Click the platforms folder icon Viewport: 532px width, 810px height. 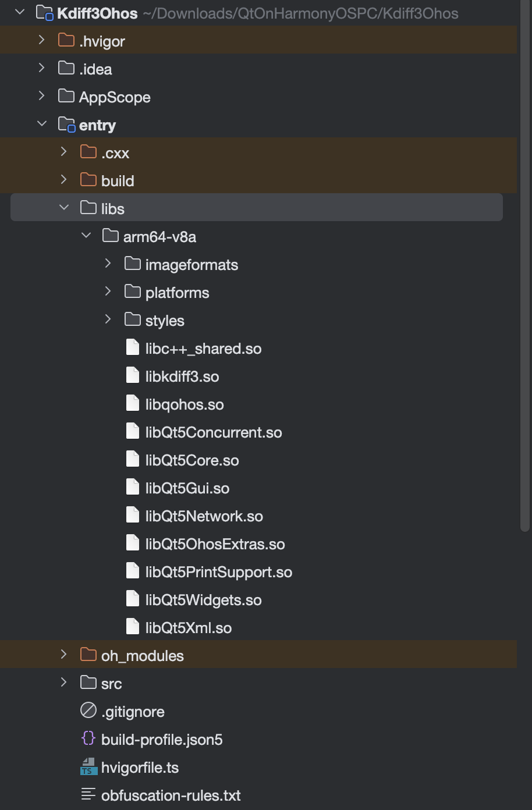pyautogui.click(x=133, y=291)
